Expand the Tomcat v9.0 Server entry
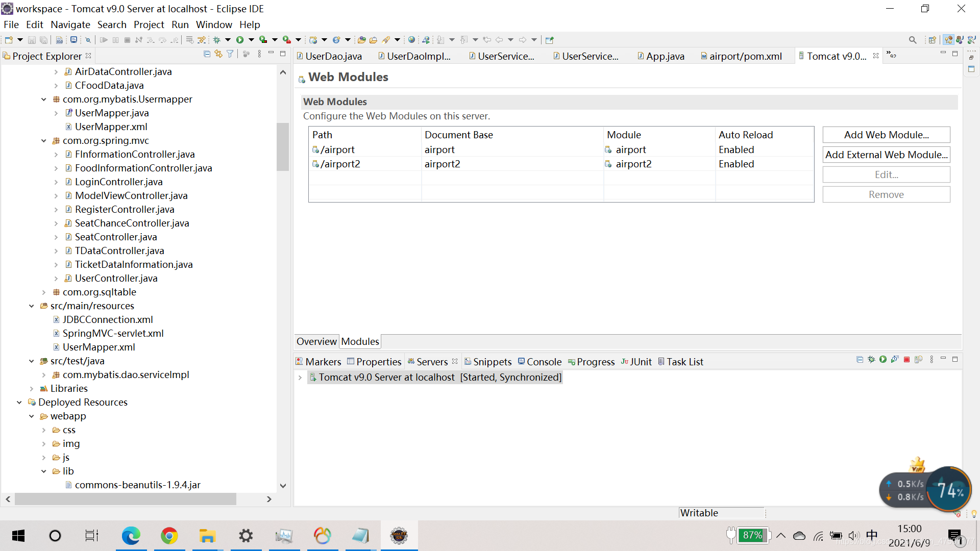This screenshot has height=551, width=980. pyautogui.click(x=300, y=378)
